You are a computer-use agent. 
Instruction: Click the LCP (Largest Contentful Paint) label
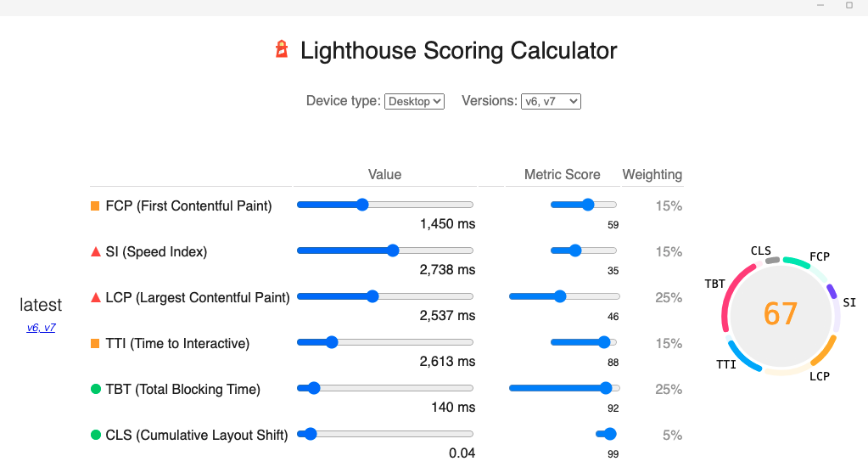(x=198, y=297)
